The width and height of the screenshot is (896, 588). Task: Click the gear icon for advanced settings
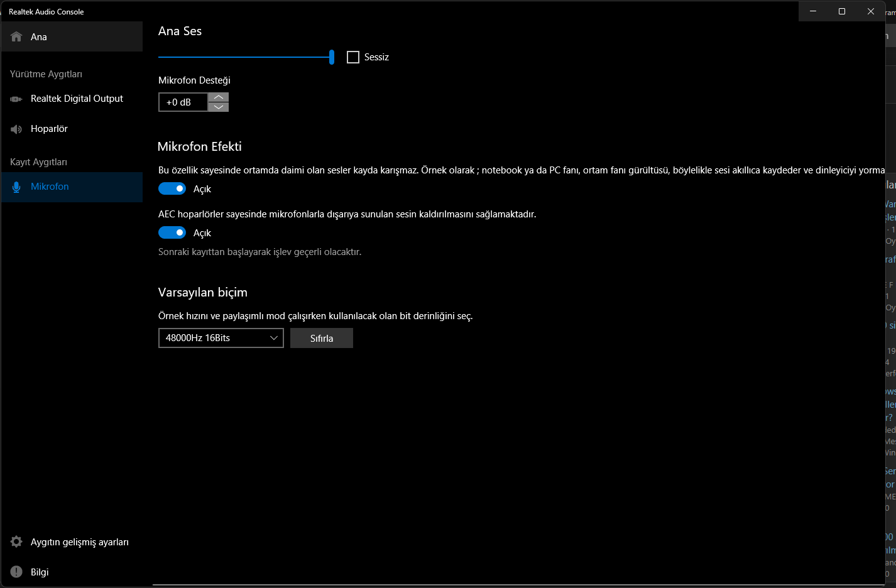16,542
